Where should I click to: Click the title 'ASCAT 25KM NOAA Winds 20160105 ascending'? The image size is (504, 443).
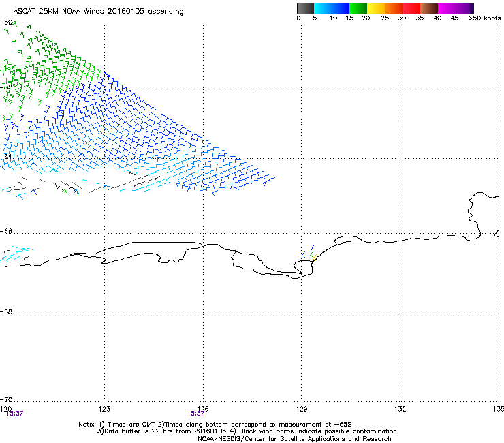coord(98,12)
